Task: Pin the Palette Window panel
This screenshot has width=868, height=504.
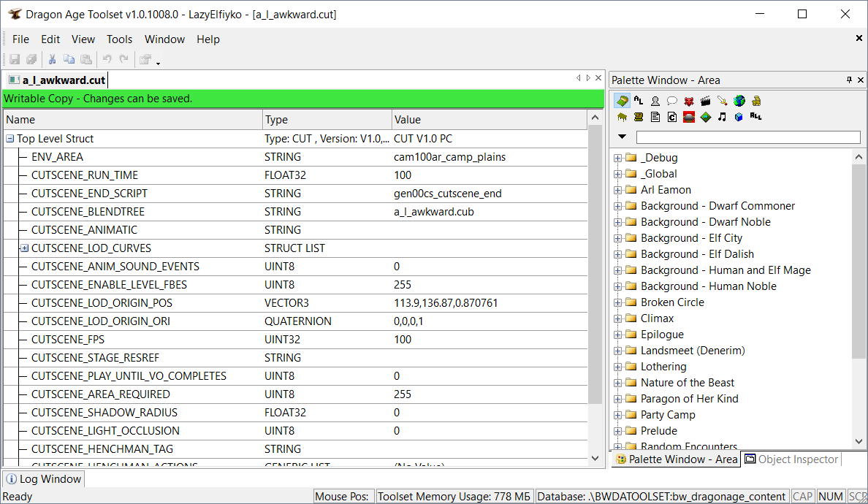Action: (849, 80)
